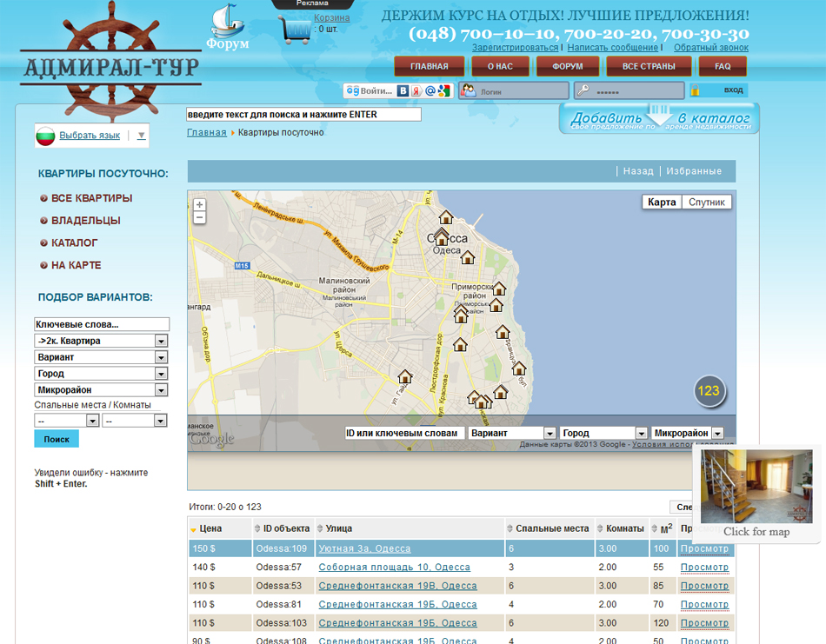Click the padlock icon next to вход
Image resolution: width=826 pixels, height=644 pixels.
(696, 90)
